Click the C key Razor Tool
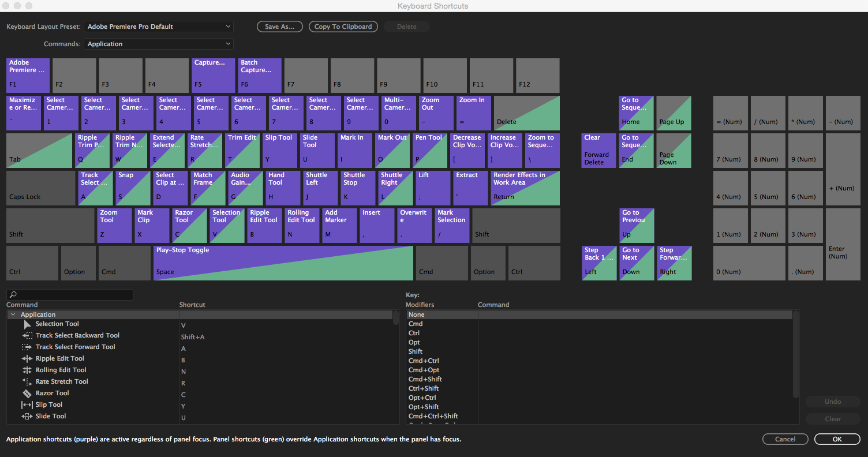Viewport: 868px width, 457px height. coord(190,226)
